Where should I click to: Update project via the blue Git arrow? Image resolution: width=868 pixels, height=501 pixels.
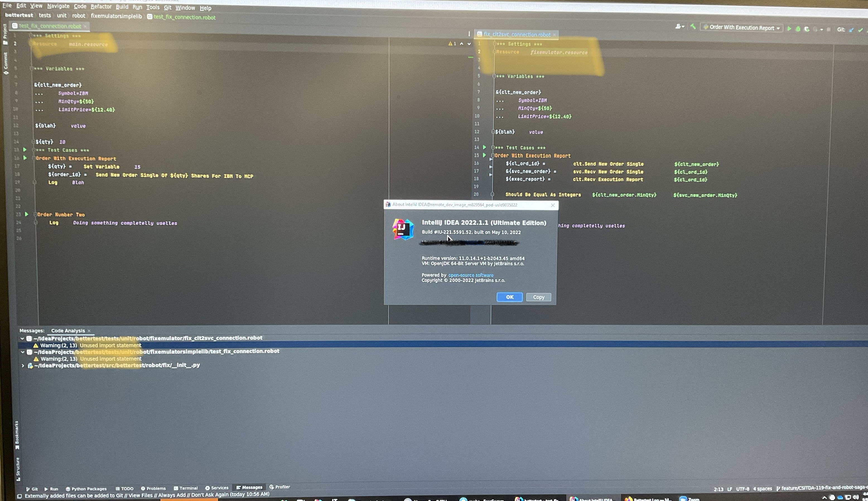[851, 30]
